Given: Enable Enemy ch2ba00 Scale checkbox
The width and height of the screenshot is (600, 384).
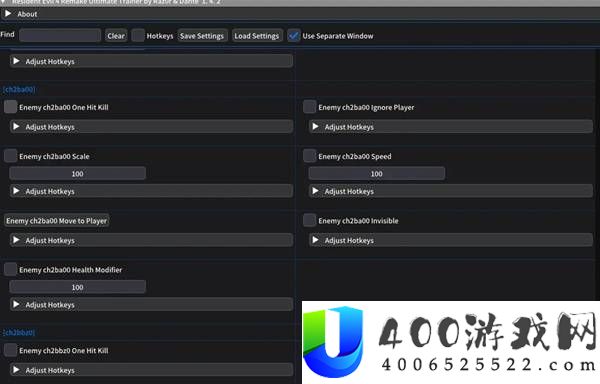Looking at the screenshot, I should coord(10,156).
